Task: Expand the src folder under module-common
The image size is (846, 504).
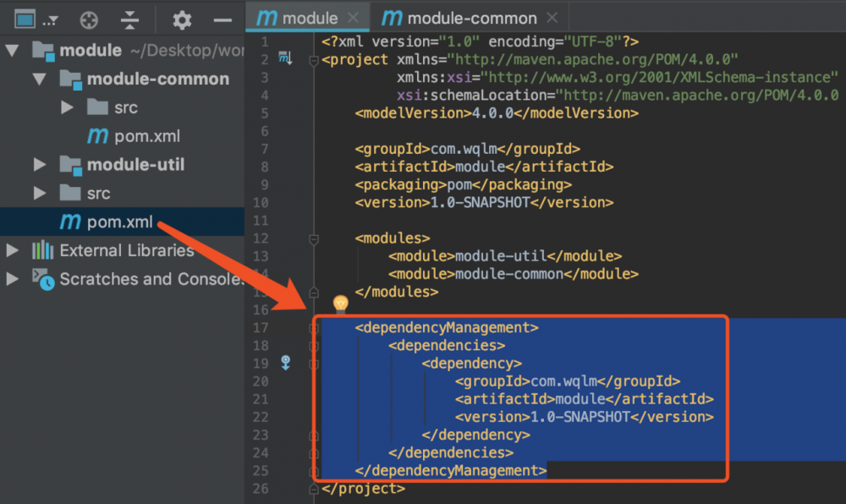Action: [x=67, y=107]
